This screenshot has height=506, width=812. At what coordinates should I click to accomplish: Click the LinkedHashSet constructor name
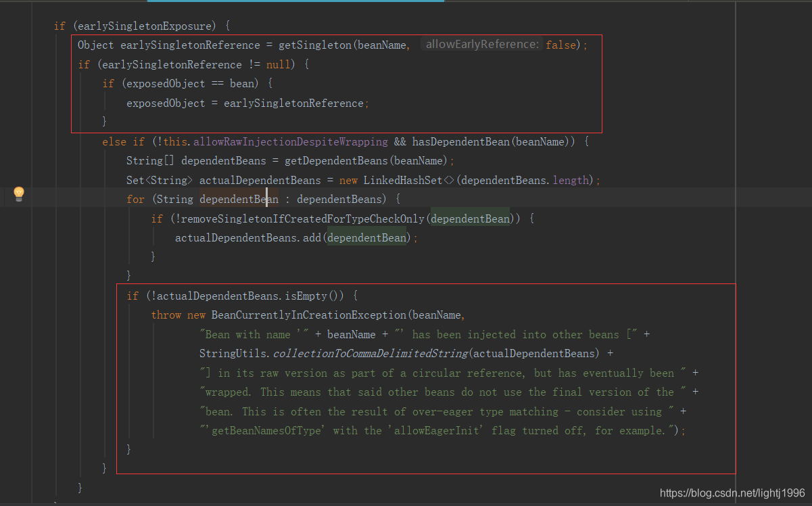click(403, 181)
